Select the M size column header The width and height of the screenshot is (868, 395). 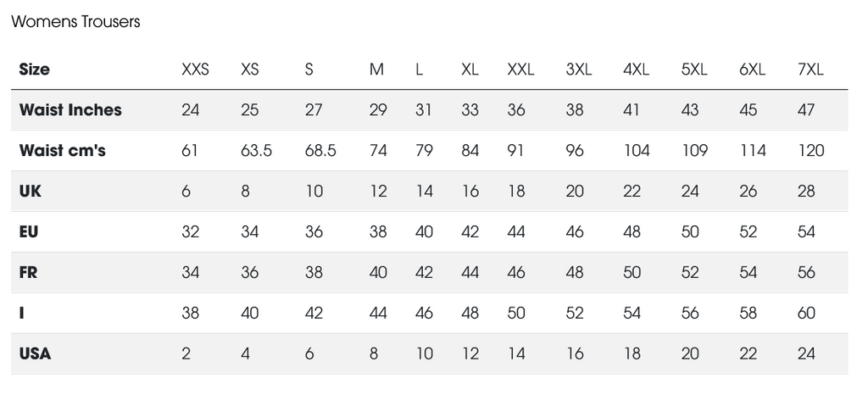(x=376, y=70)
